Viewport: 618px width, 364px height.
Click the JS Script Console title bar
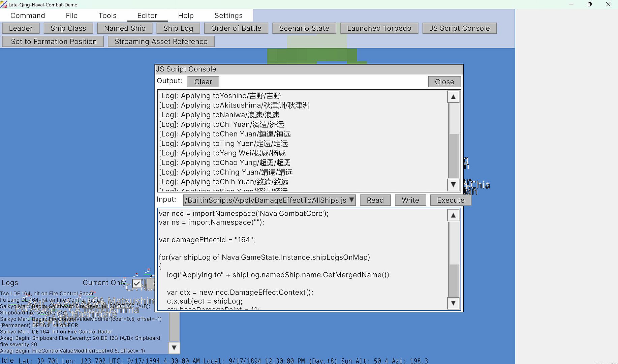click(x=309, y=69)
